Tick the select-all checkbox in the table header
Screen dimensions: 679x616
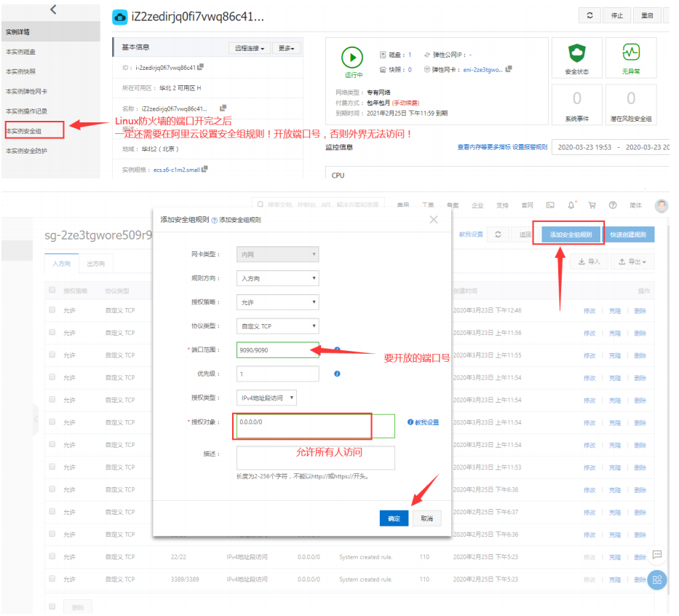tap(52, 290)
